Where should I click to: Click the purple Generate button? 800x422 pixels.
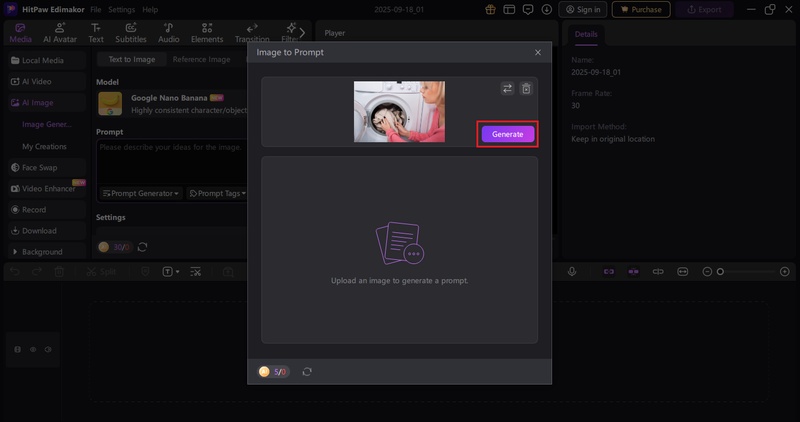(508, 134)
